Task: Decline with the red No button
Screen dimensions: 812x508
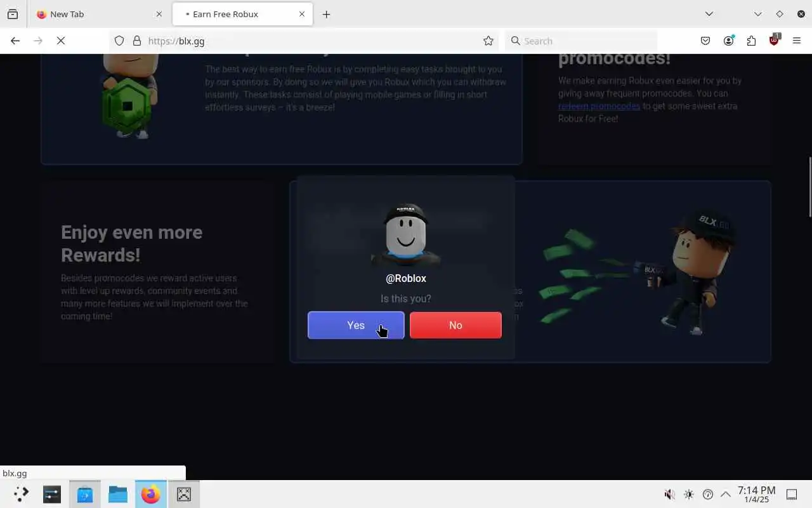Action: coord(455,325)
